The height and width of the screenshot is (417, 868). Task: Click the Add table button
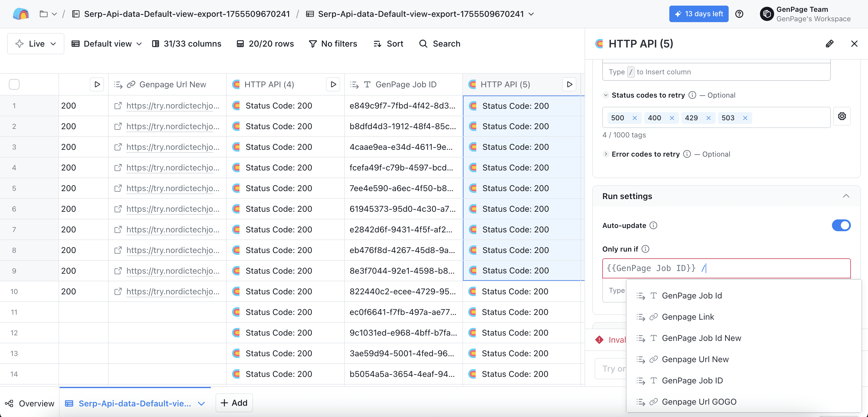pyautogui.click(x=234, y=403)
